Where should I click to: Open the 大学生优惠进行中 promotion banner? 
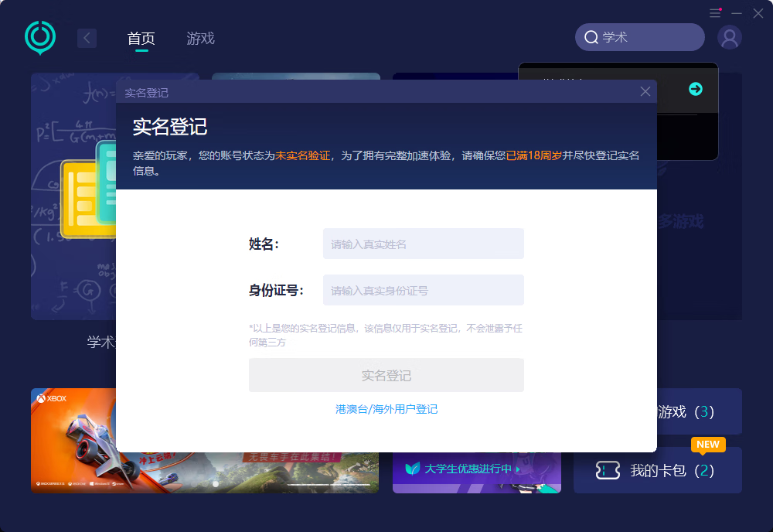476,469
